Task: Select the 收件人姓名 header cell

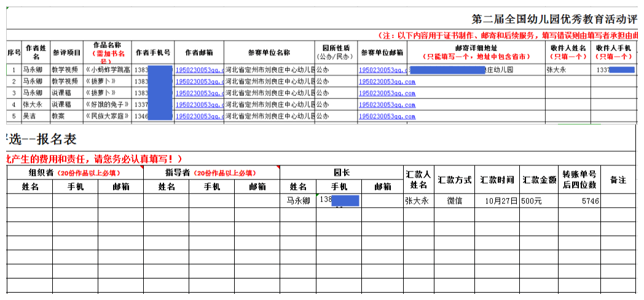Action: [x=568, y=52]
